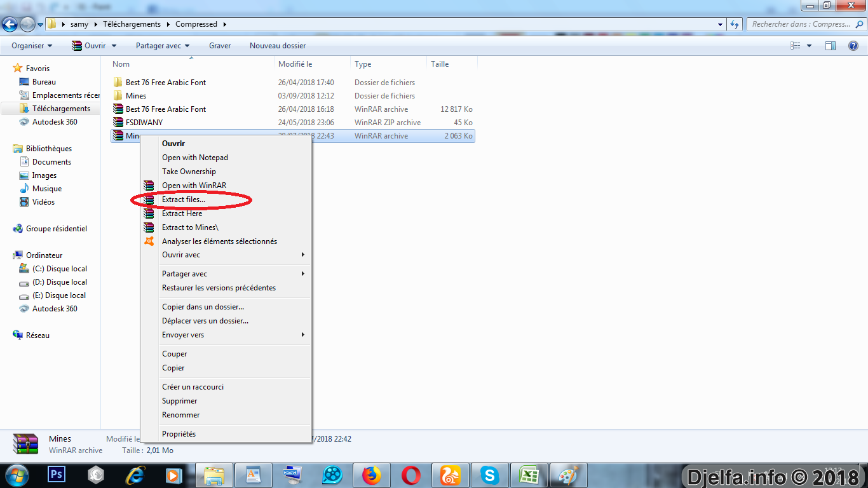868x488 pixels.
Task: Click Nouveau dossier button
Action: click(278, 46)
